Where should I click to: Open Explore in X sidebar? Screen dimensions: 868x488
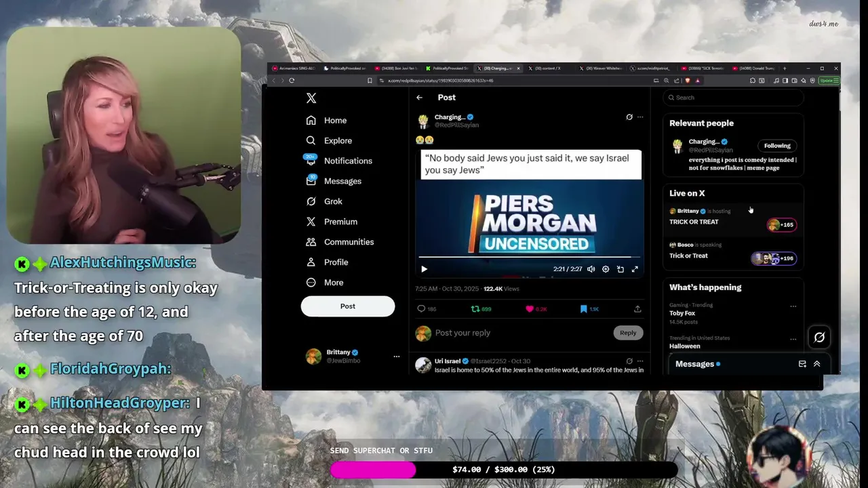click(329, 140)
